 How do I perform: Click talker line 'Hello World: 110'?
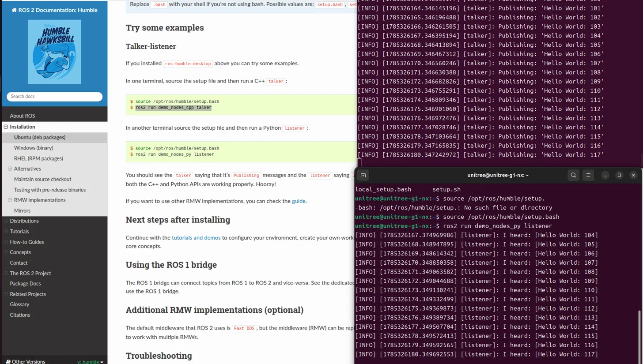coord(480,90)
